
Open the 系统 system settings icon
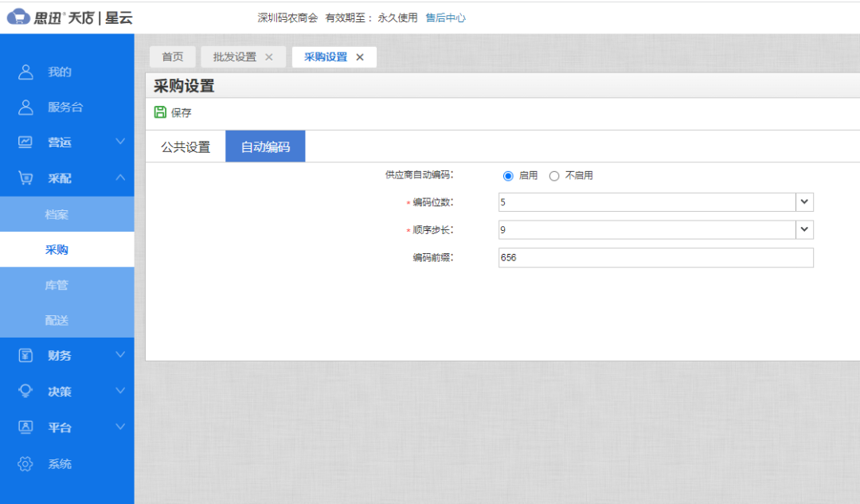pyautogui.click(x=23, y=463)
